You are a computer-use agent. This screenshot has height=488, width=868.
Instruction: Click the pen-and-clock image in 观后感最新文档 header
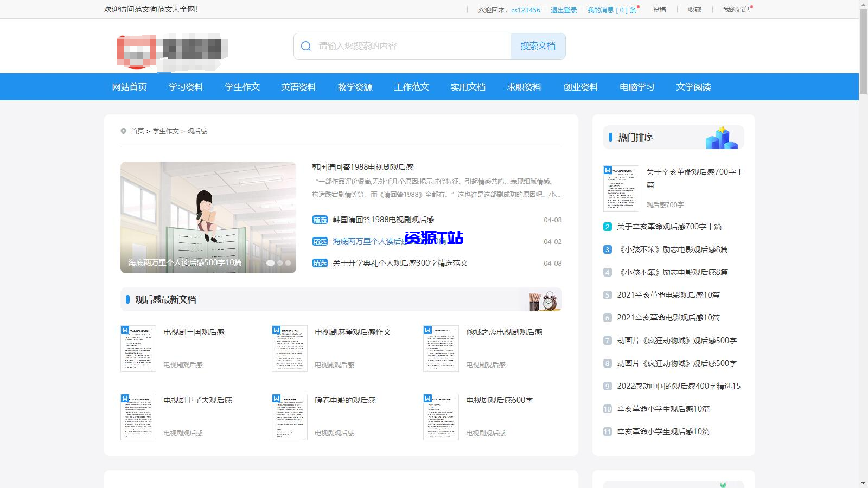(544, 299)
